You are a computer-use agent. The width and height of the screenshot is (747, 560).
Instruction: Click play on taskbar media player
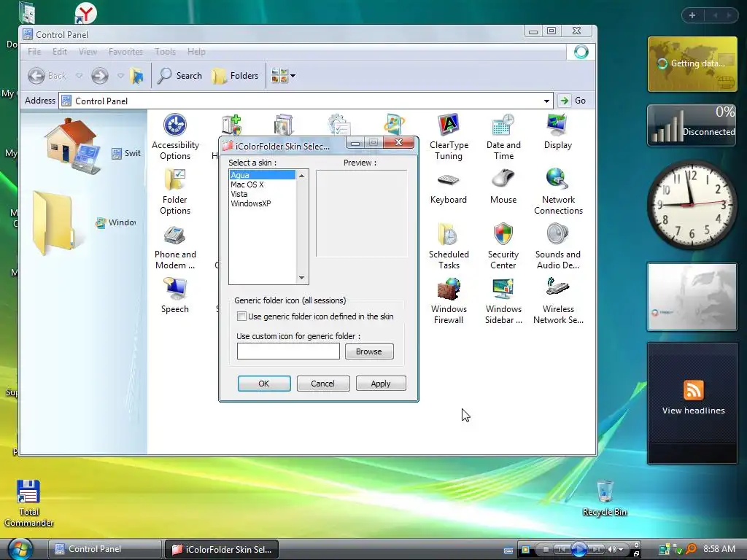point(578,549)
